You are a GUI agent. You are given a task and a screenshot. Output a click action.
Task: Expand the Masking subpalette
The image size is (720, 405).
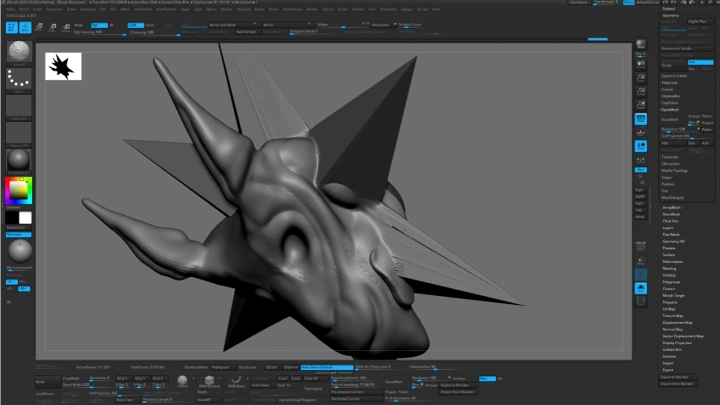pos(669,269)
